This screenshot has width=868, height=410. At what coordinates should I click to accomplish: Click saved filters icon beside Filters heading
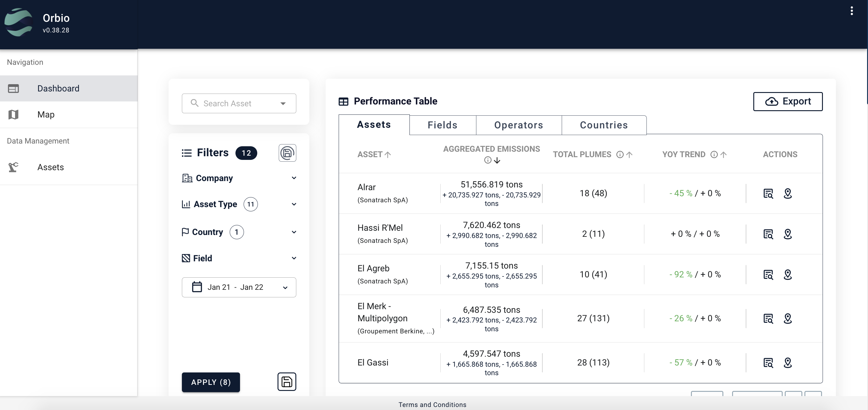[x=287, y=153]
